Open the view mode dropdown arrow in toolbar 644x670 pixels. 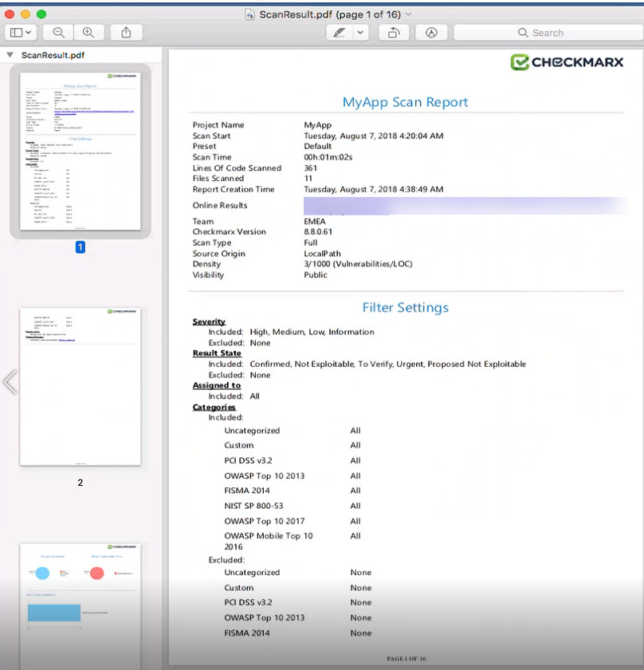click(x=29, y=33)
